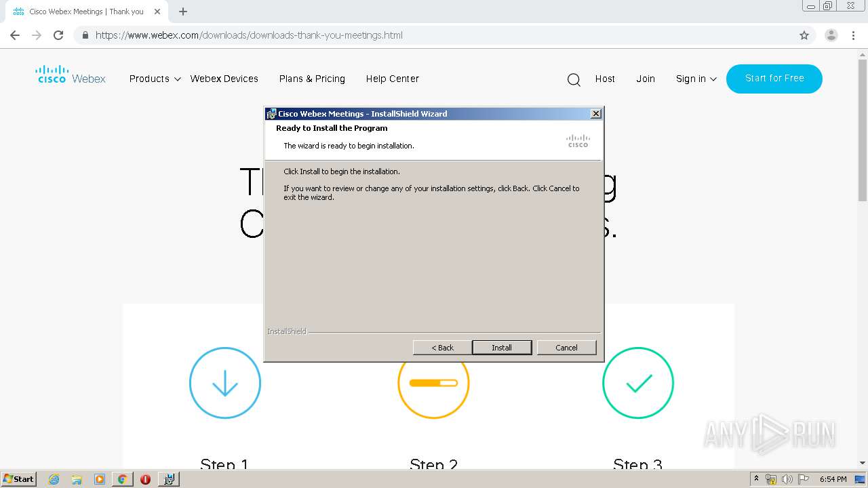868x488 pixels.
Task: Click the address bar URL field
Action: point(434,35)
